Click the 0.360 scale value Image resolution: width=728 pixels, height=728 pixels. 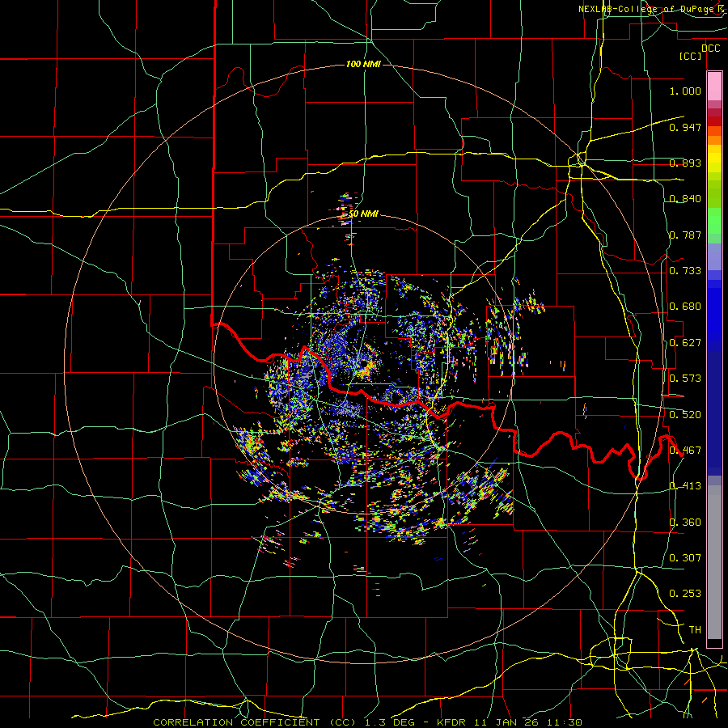click(x=685, y=523)
